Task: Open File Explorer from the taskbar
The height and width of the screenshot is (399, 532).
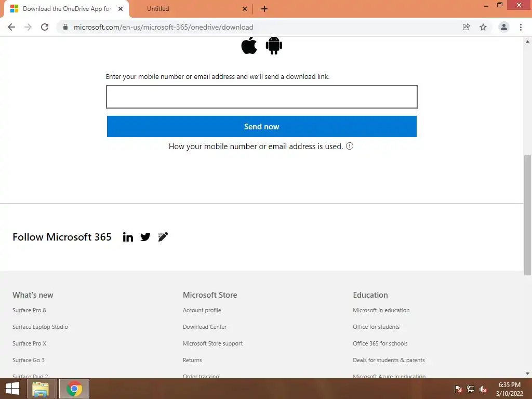Action: pos(41,389)
